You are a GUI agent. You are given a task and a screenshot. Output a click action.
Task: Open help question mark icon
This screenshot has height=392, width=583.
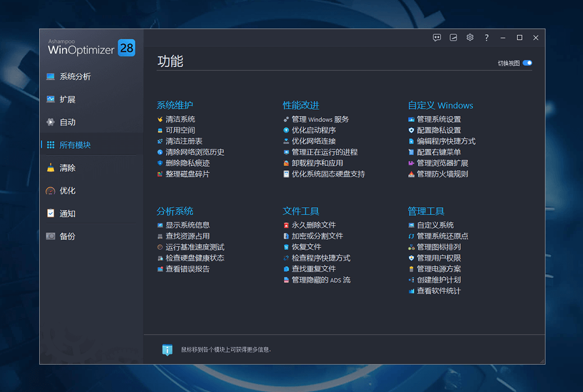coord(487,38)
